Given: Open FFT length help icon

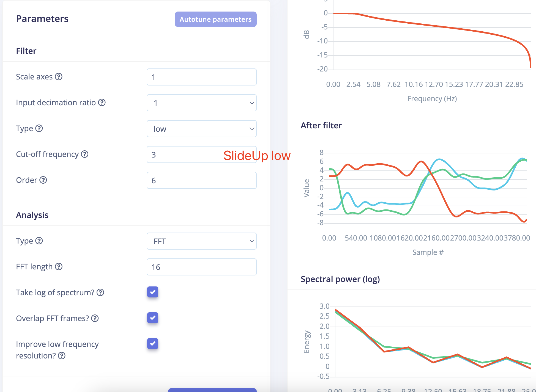Looking at the screenshot, I should click(59, 267).
